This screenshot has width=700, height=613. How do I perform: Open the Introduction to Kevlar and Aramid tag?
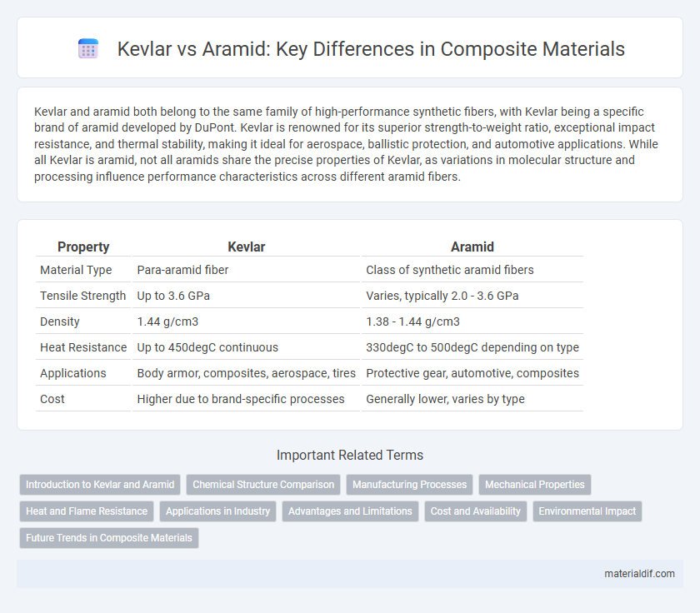pos(100,485)
